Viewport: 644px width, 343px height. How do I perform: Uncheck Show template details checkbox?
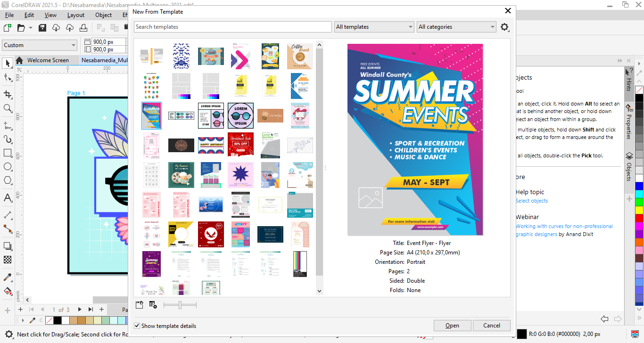pyautogui.click(x=137, y=326)
